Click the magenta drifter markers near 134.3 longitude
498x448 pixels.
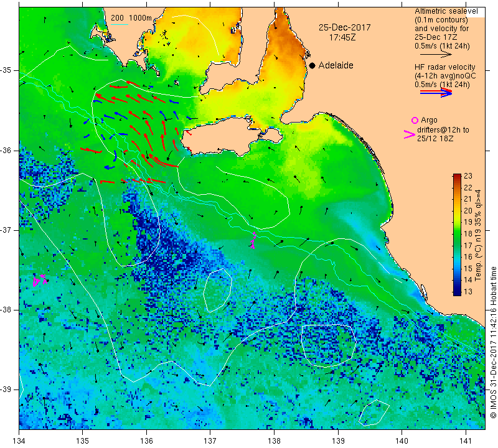click(x=40, y=280)
